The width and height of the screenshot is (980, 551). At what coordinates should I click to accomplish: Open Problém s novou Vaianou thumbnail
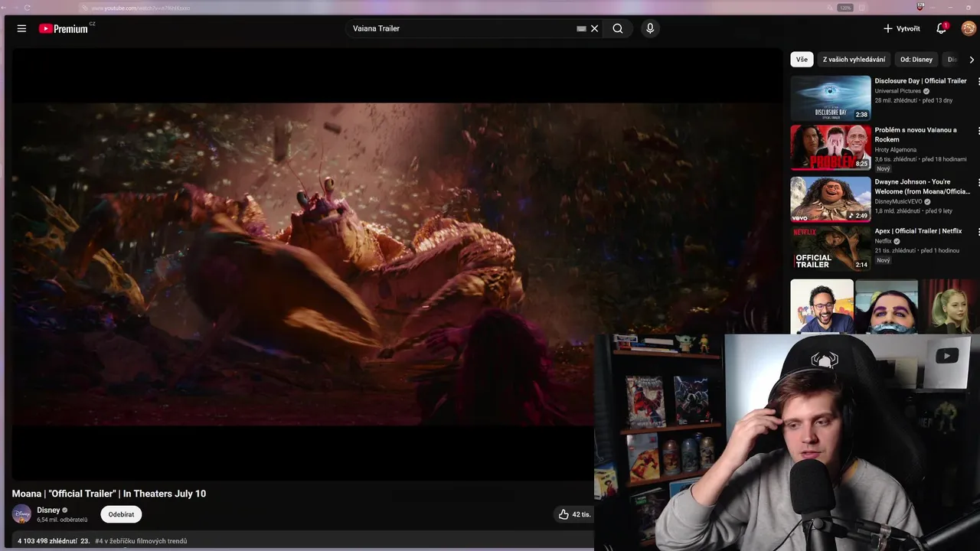point(831,148)
